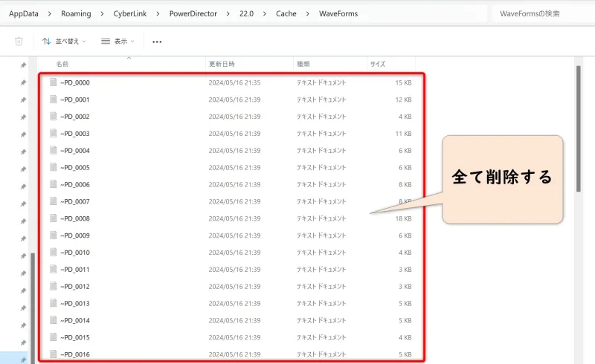Viewport: 595px width, 364px height.
Task: Select the file icon of ~PD_0014
Action: tap(53, 320)
